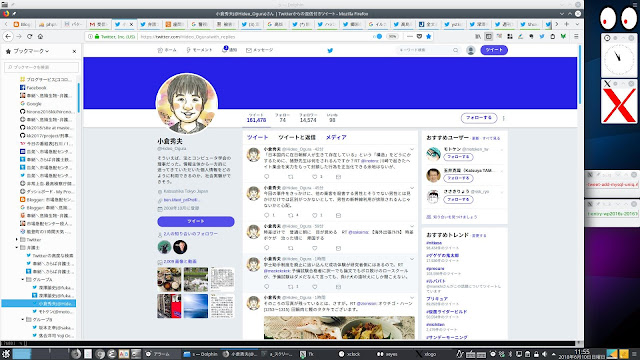Switch to xeyes entry in taskbar

[x=388, y=354]
